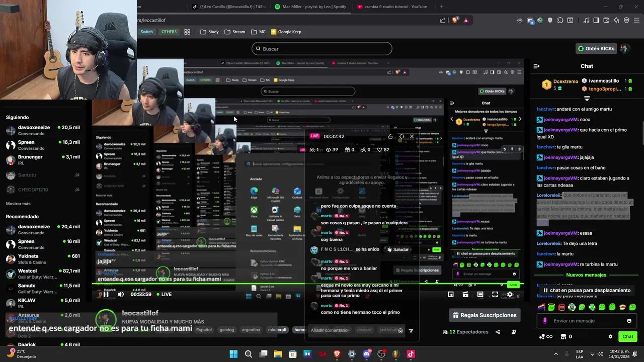The height and width of the screenshot is (362, 644).
Task: Seek on the green video progress bar
Action: click(x=307, y=285)
